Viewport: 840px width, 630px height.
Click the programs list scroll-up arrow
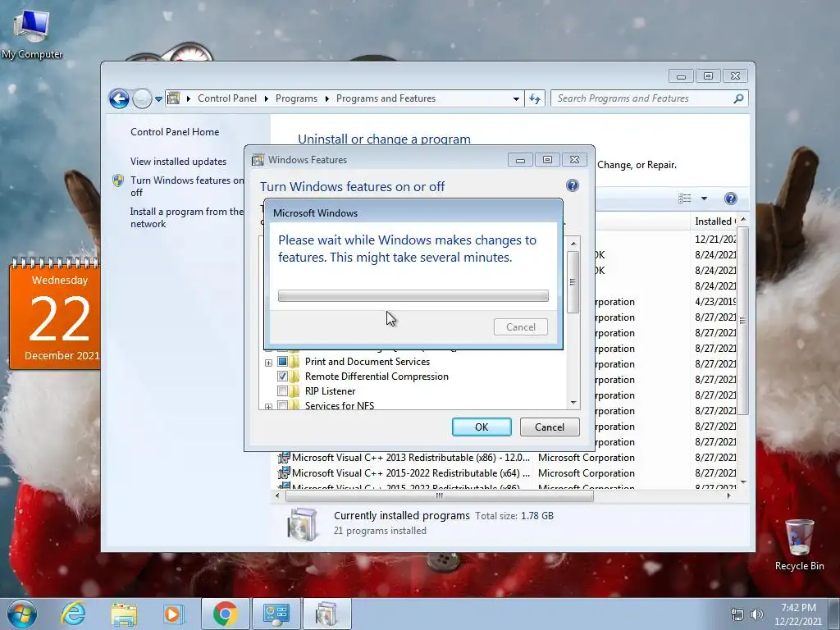click(x=743, y=220)
